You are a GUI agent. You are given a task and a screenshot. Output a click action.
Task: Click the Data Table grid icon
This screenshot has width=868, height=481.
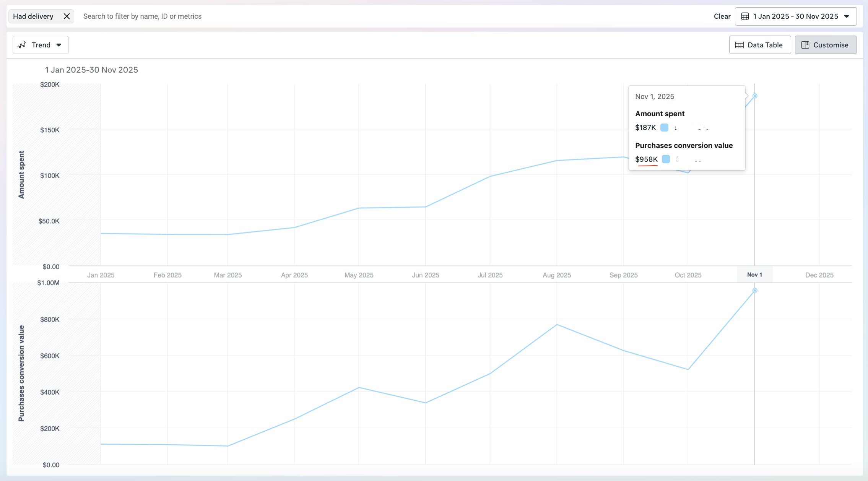[740, 45]
